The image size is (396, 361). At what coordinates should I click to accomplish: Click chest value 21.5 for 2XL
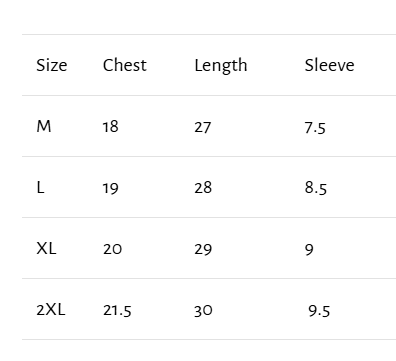coord(117,310)
